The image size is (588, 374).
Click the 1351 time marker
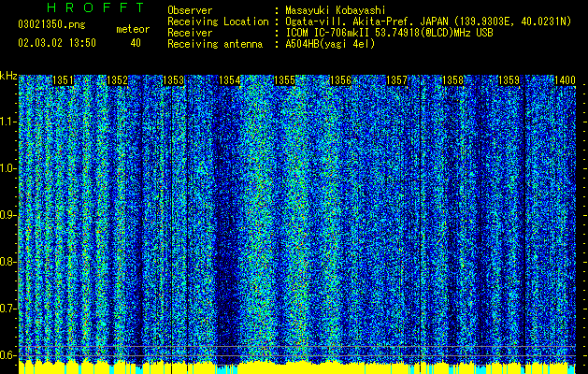coord(63,80)
